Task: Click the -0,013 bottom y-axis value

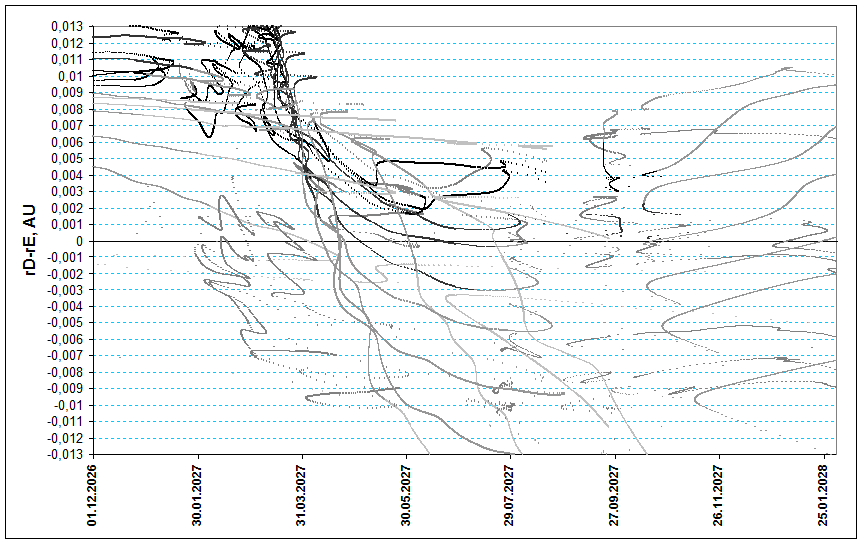Action: (67, 454)
